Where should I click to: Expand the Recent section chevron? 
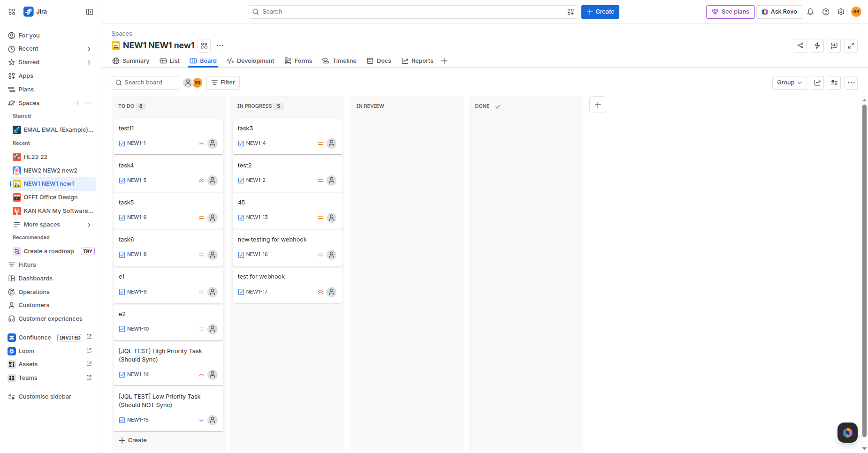pyautogui.click(x=89, y=49)
